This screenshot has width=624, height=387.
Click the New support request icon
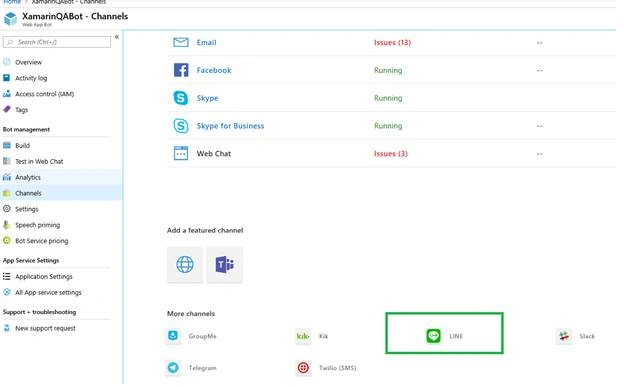(7, 328)
